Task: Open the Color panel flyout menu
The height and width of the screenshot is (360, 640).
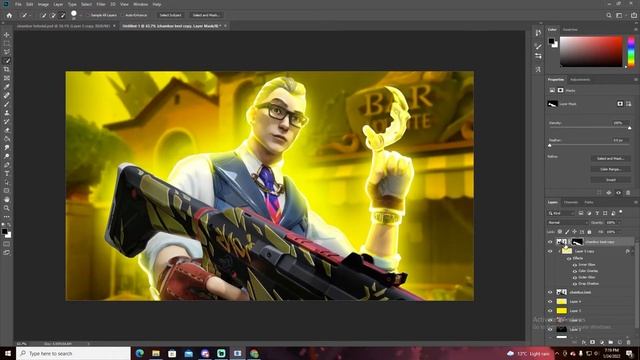Action: tap(636, 29)
